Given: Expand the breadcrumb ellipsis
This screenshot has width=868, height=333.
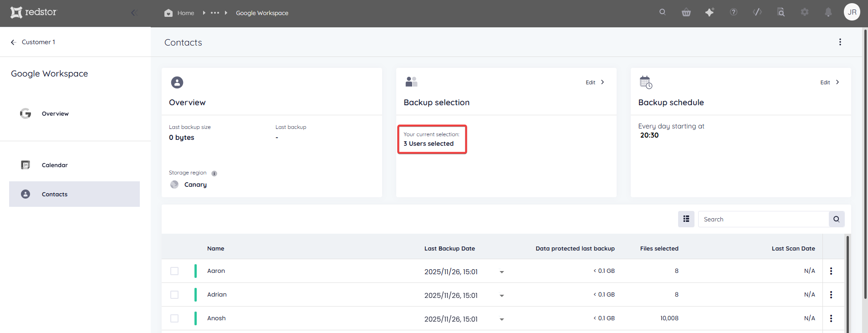Looking at the screenshot, I should pos(215,13).
